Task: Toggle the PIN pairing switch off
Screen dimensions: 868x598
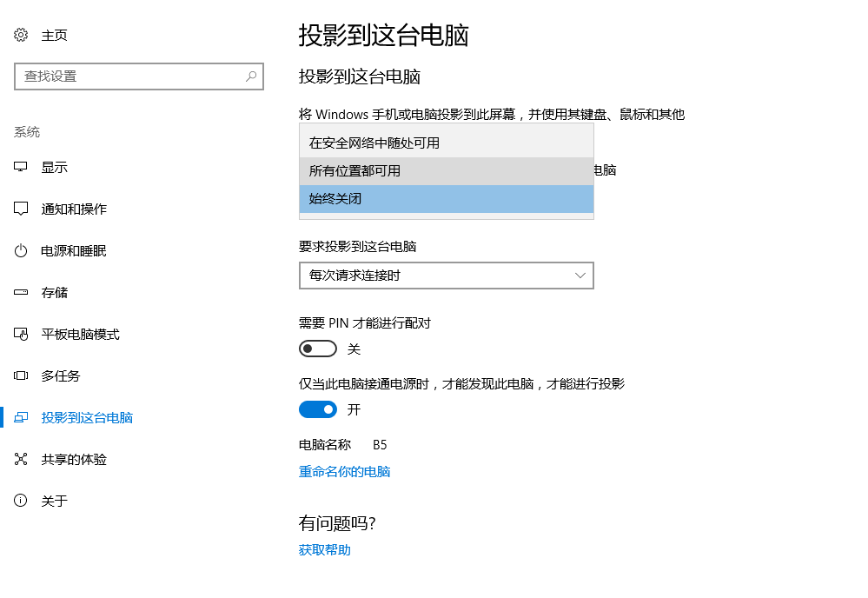Action: pos(317,348)
